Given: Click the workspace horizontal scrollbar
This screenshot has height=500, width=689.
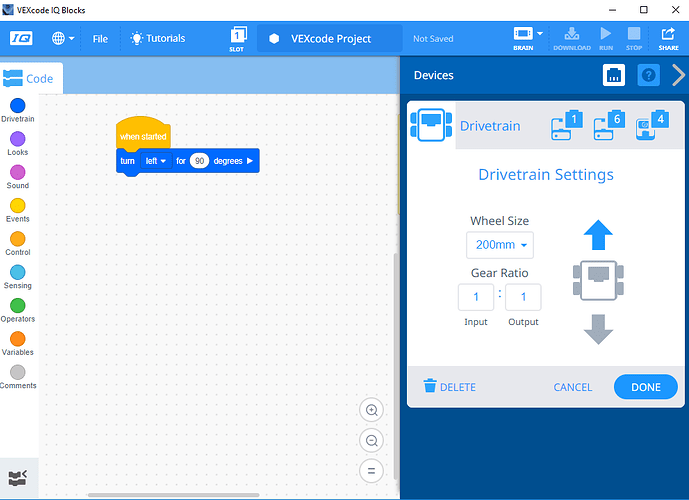Looking at the screenshot, I should coord(174,495).
